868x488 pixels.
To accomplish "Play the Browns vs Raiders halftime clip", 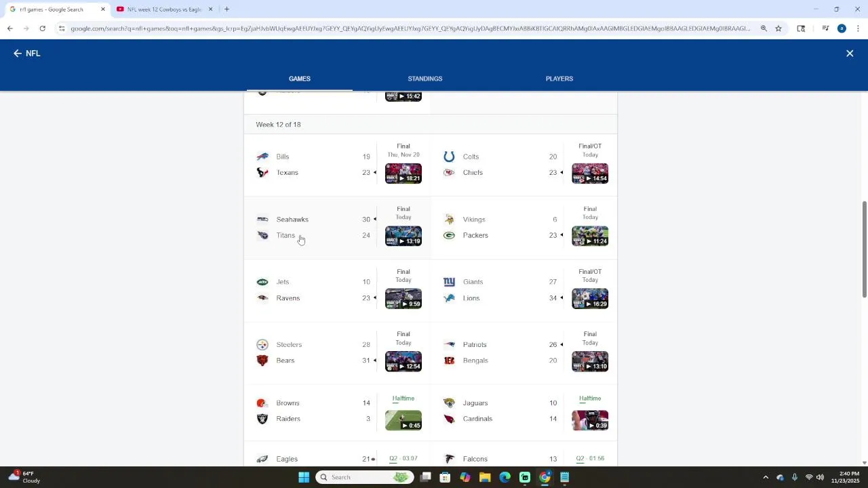I will coord(403,420).
